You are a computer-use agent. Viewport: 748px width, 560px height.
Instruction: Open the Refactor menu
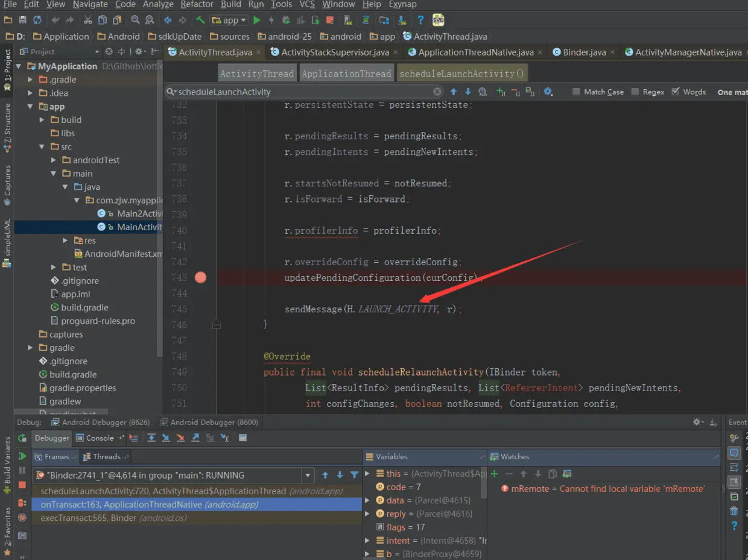[197, 4]
